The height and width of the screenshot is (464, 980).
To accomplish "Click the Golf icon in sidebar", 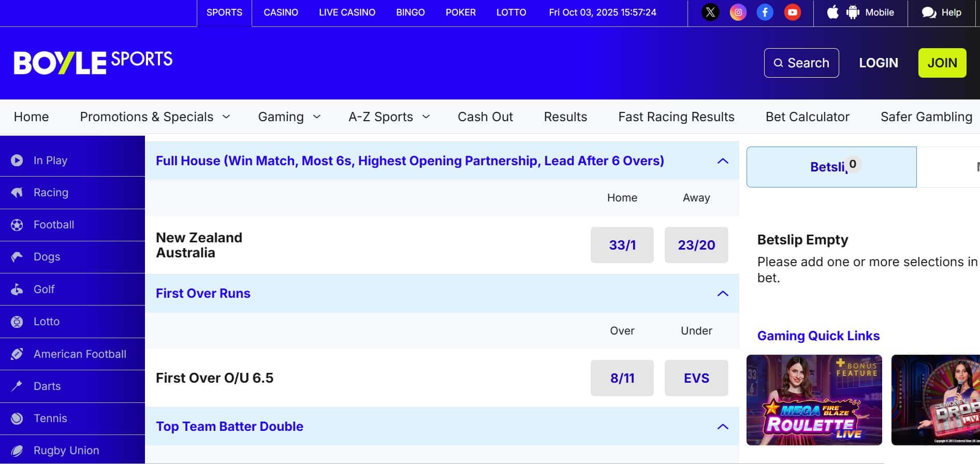I will coord(17,289).
